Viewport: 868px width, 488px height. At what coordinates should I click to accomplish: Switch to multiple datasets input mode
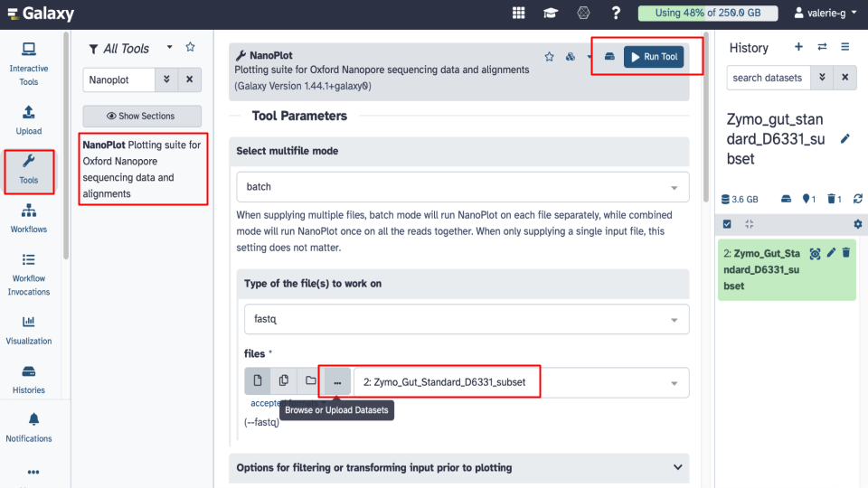coord(284,381)
